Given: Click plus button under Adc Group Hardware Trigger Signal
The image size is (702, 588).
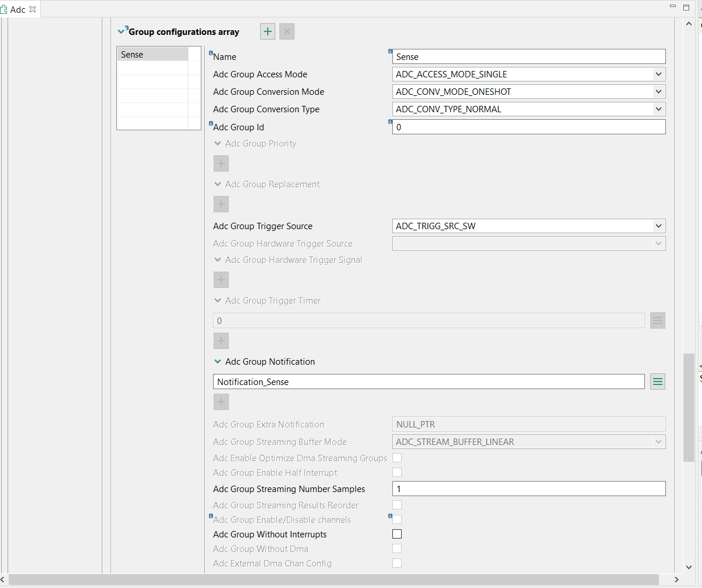Looking at the screenshot, I should click(221, 280).
